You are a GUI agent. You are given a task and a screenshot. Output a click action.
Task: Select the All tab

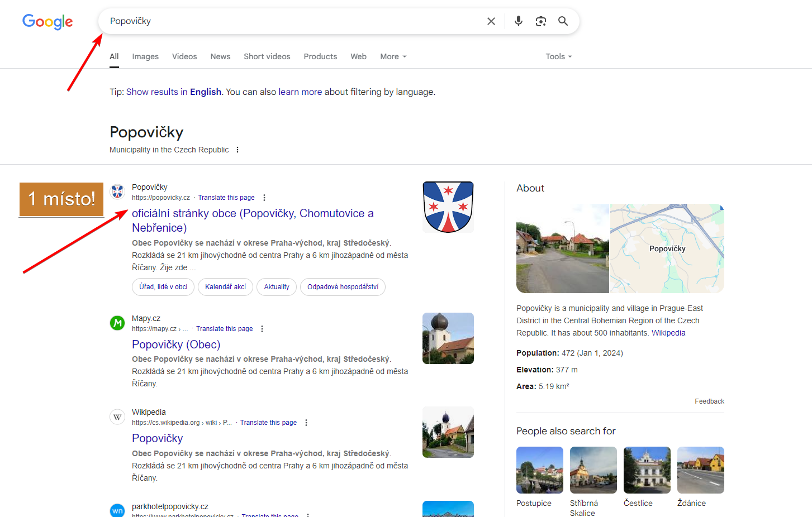pos(114,56)
